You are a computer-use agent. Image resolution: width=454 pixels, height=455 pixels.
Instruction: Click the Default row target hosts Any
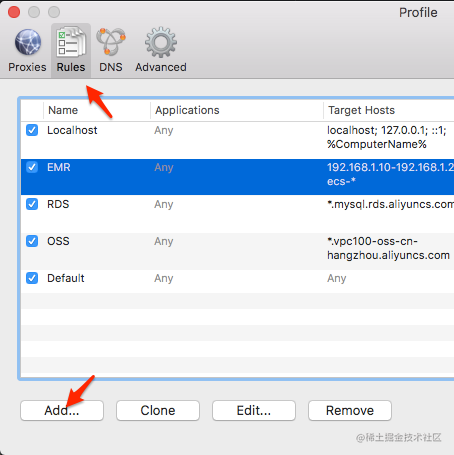[337, 278]
